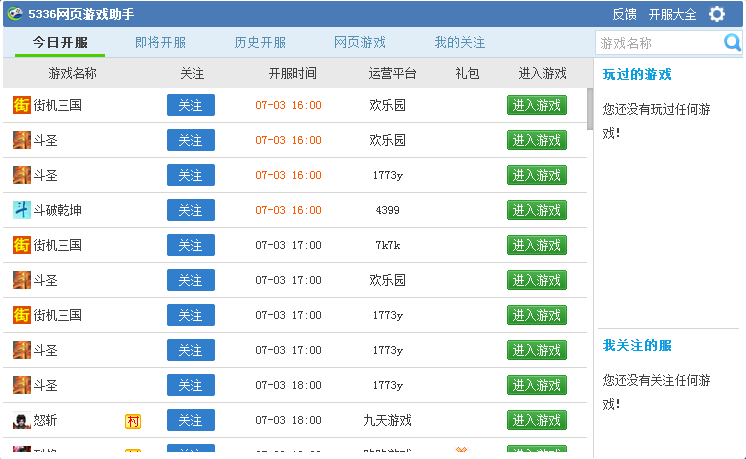Click 我关注的服 panel heading
The width and height of the screenshot is (746, 459).
tap(637, 345)
